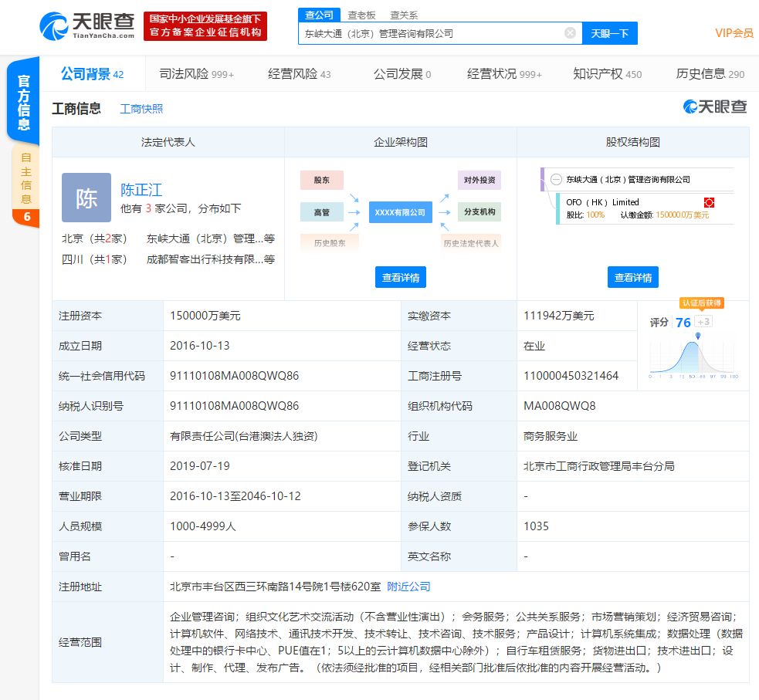The image size is (759, 700).
Task: Click organization code MA008QWQ8
Action: click(559, 405)
